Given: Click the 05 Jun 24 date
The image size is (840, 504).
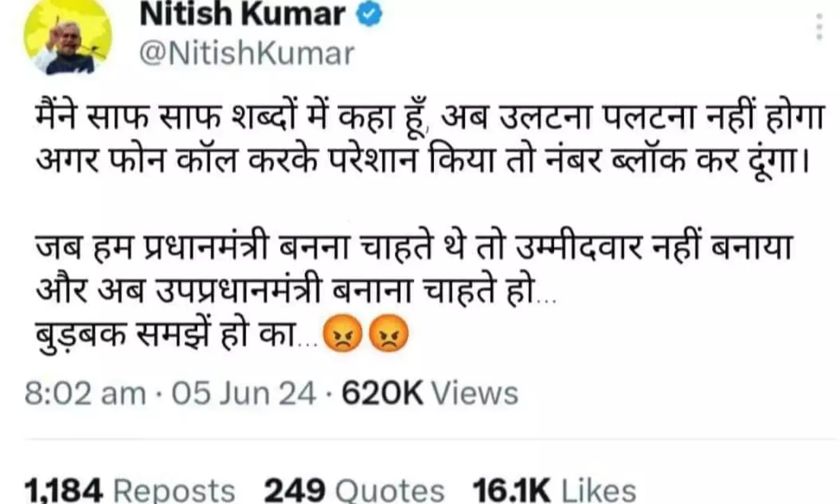Looking at the screenshot, I should coord(244,394).
